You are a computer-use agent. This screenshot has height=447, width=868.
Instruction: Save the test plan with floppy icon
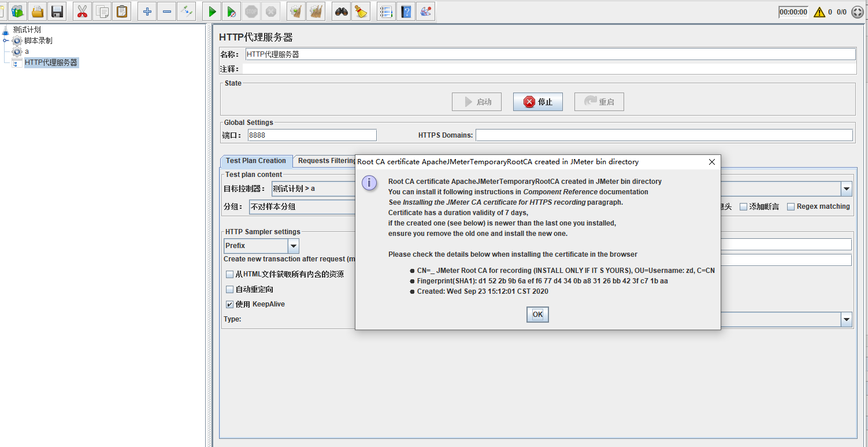[x=57, y=11]
